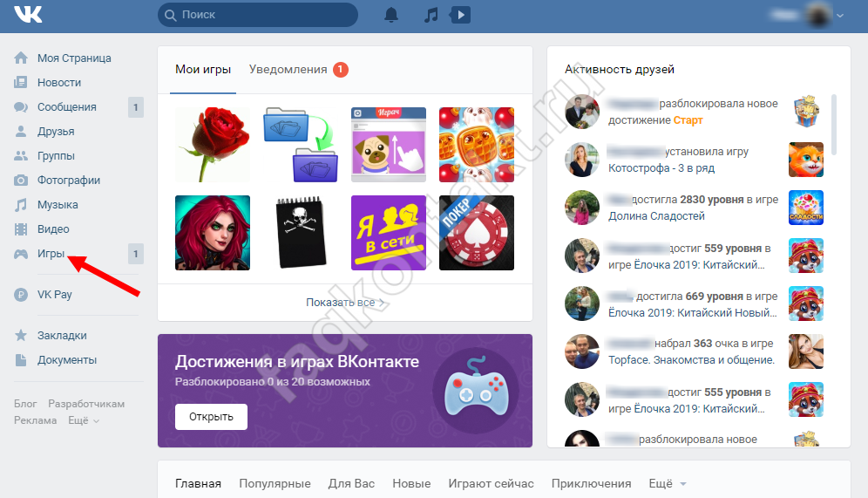Select the Главная category tab
This screenshot has height=498, width=868.
(198, 483)
